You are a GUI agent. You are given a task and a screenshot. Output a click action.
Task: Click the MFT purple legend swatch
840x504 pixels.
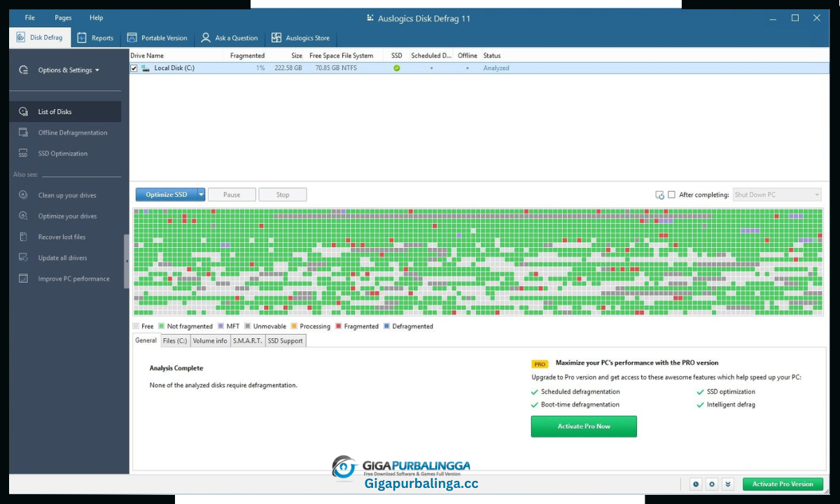(x=220, y=326)
